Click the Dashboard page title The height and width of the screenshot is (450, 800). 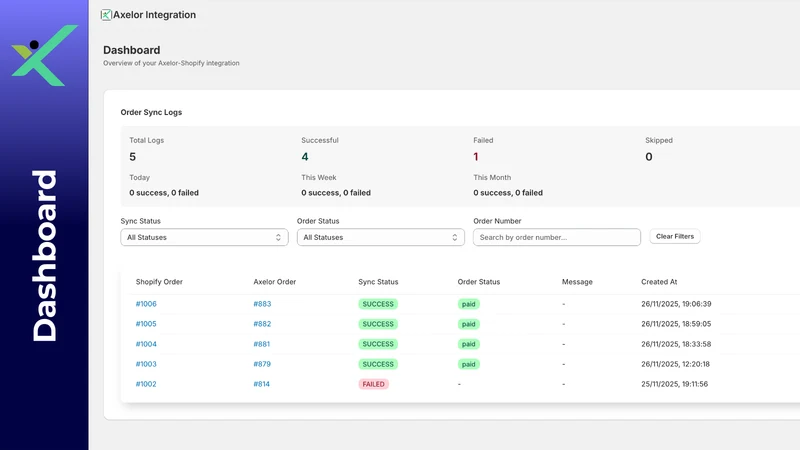132,50
